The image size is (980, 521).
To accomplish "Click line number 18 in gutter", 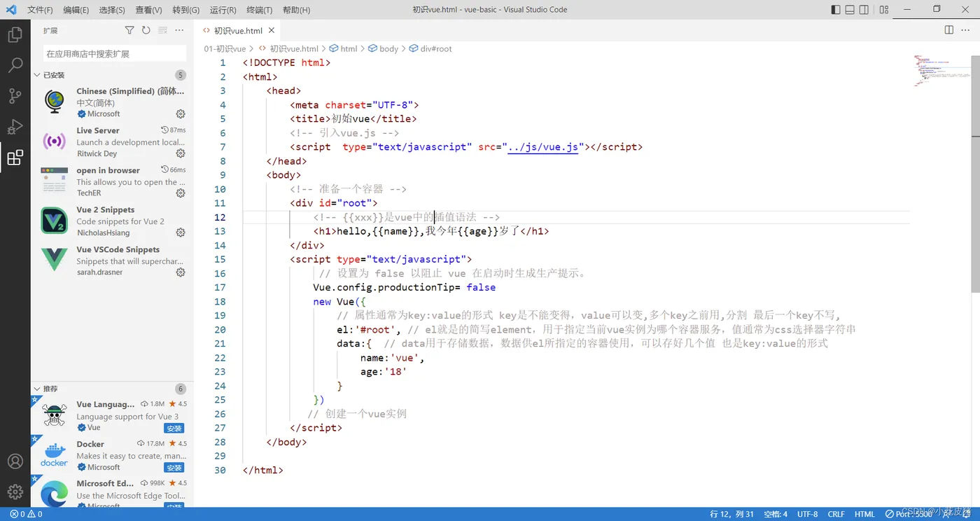I will point(220,302).
